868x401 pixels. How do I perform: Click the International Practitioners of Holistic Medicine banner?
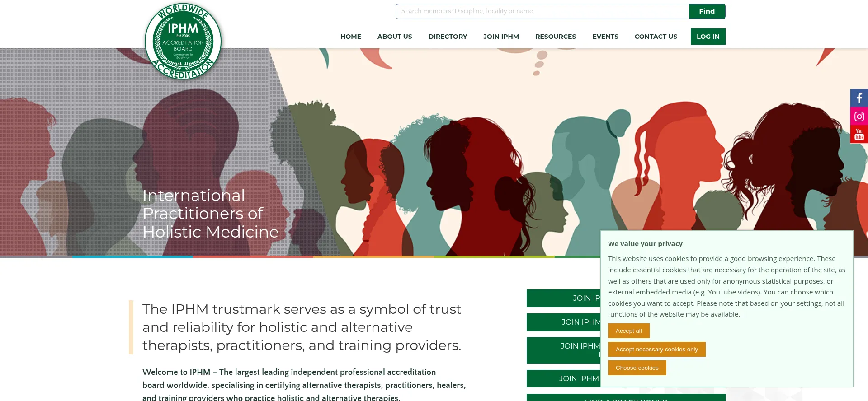pyautogui.click(x=210, y=214)
